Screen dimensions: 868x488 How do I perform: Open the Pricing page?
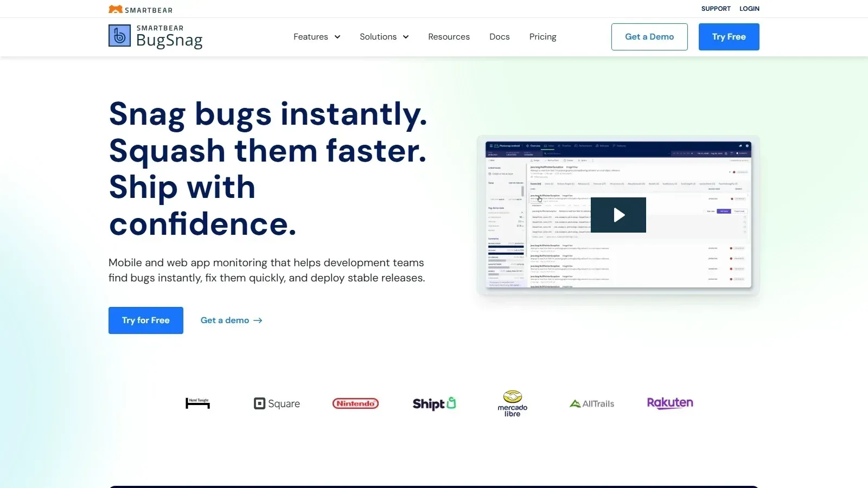point(542,37)
